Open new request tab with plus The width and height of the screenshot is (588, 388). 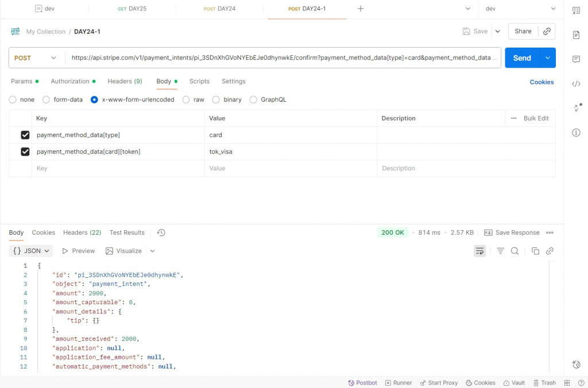[361, 8]
